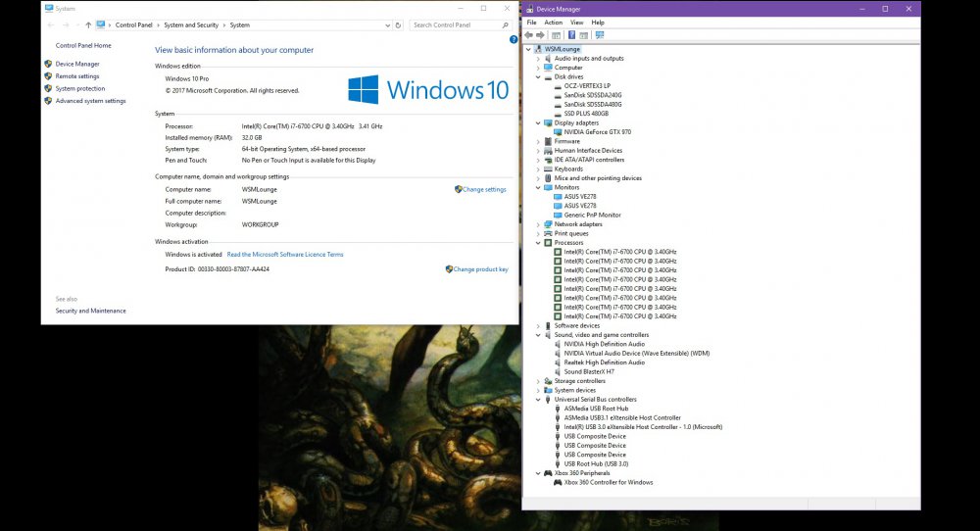Open the address bar history dropdown arrow
The width and height of the screenshot is (980, 531).
pyautogui.click(x=388, y=24)
